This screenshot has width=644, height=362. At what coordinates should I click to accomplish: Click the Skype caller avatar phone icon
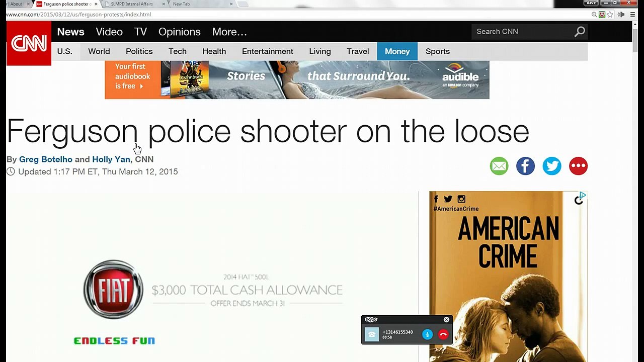[372, 334]
